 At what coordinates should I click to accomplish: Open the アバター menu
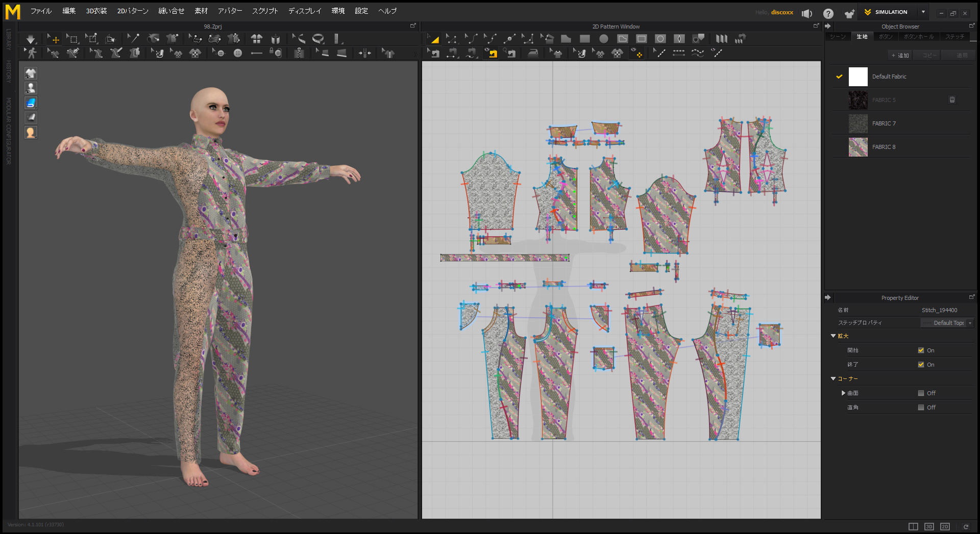tap(230, 11)
